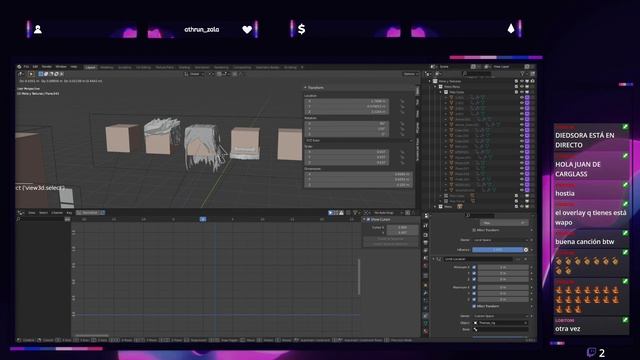Open the viewport Options dropdown
Image resolution: width=640 pixels, height=360 pixels.
(410, 74)
